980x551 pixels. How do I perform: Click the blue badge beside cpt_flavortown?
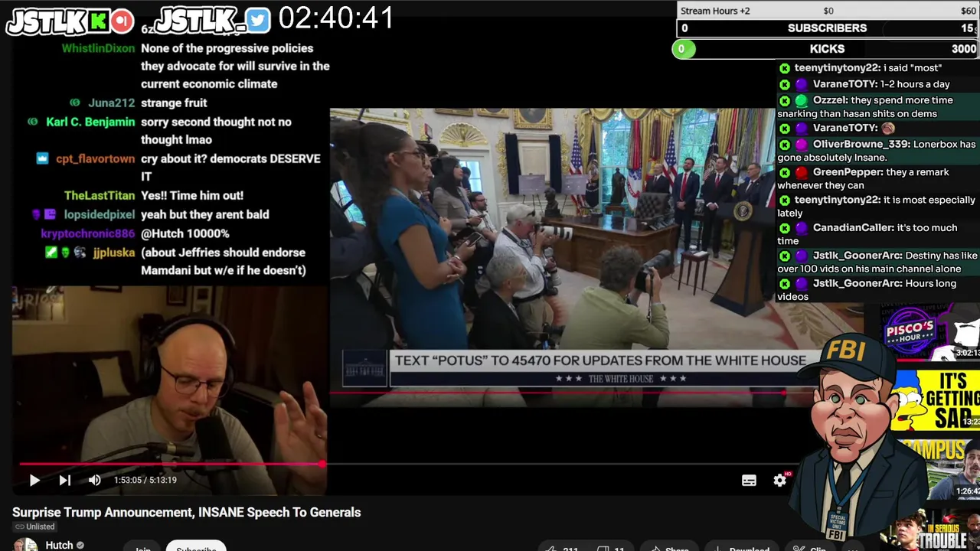pos(42,158)
